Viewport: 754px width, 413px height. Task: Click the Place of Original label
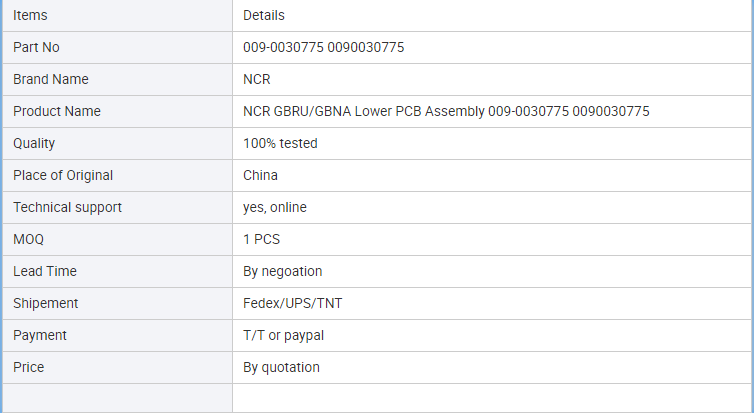coord(63,175)
